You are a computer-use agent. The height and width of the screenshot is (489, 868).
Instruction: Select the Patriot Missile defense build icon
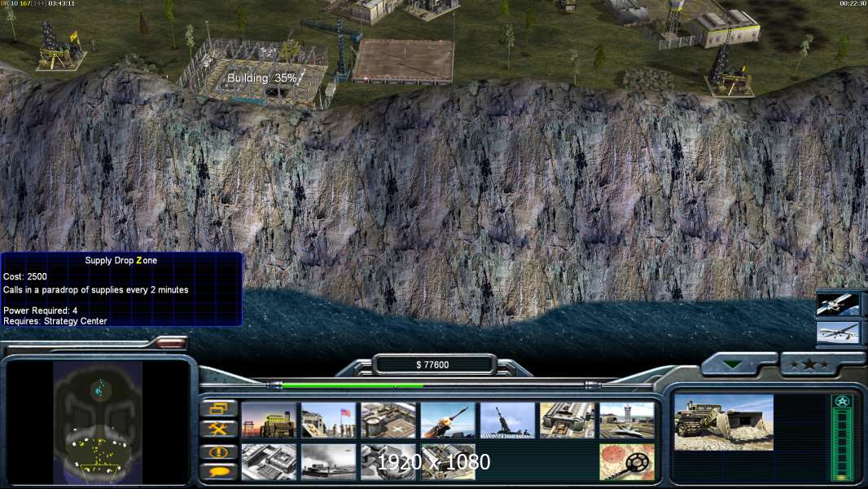tap(448, 421)
